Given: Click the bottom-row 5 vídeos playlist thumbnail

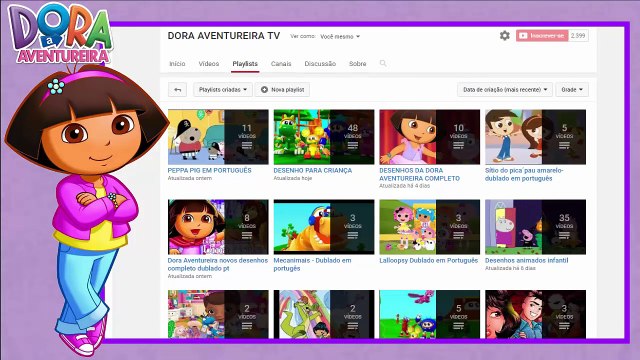Looking at the screenshot, I should [x=429, y=314].
